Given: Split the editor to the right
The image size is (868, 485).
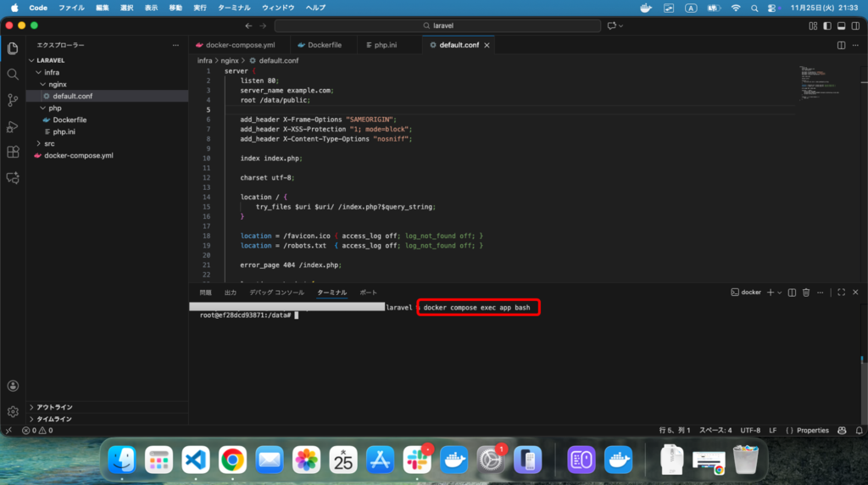Looking at the screenshot, I should coord(841,45).
